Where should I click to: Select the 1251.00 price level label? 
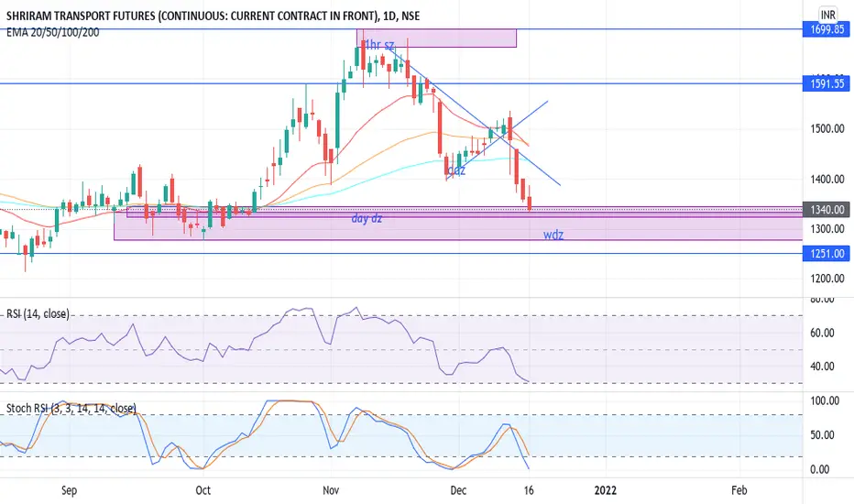click(x=827, y=254)
